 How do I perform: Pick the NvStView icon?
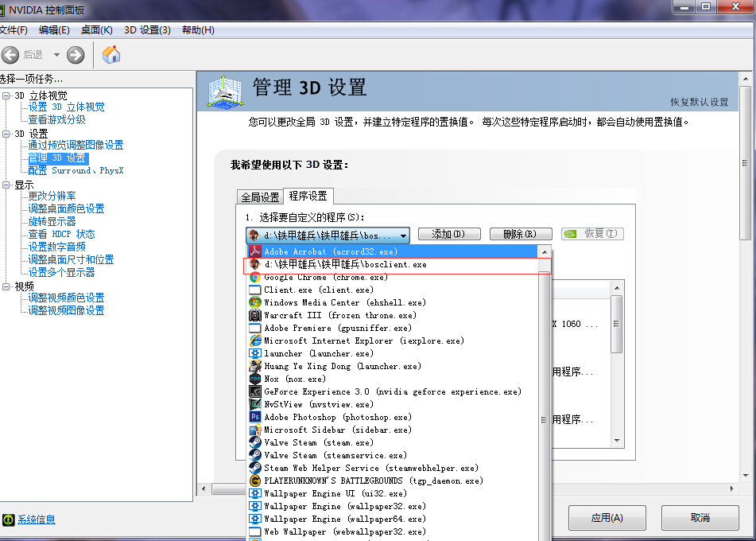pos(255,404)
